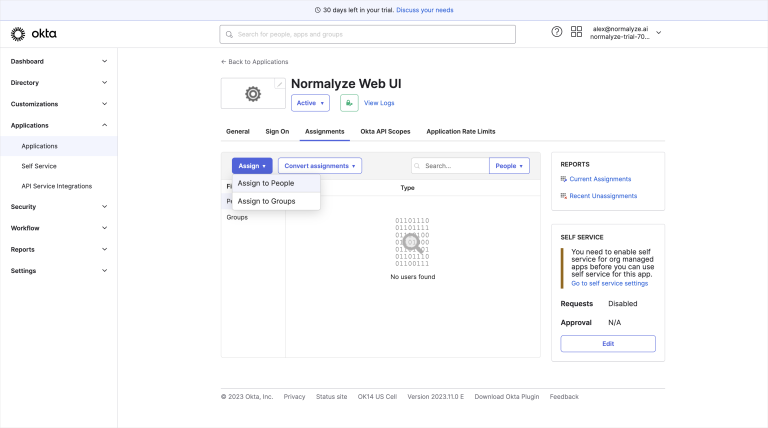Screen dimensions: 768x428
Task: Open the Recent Unassignments report
Action: point(603,196)
